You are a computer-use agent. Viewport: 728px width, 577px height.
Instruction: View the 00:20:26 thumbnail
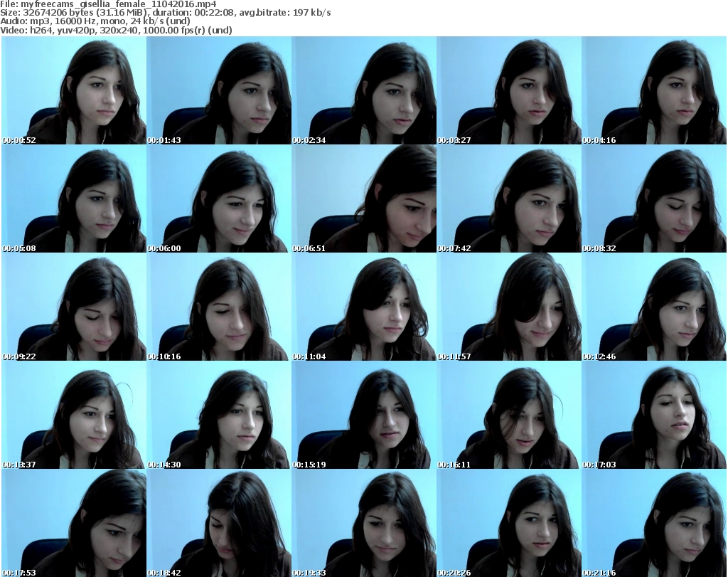(509, 523)
